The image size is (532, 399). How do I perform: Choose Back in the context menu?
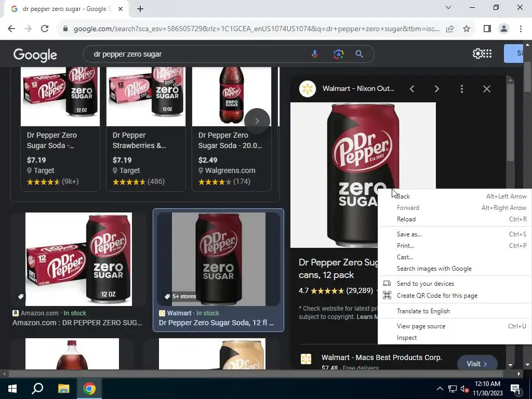point(455,196)
